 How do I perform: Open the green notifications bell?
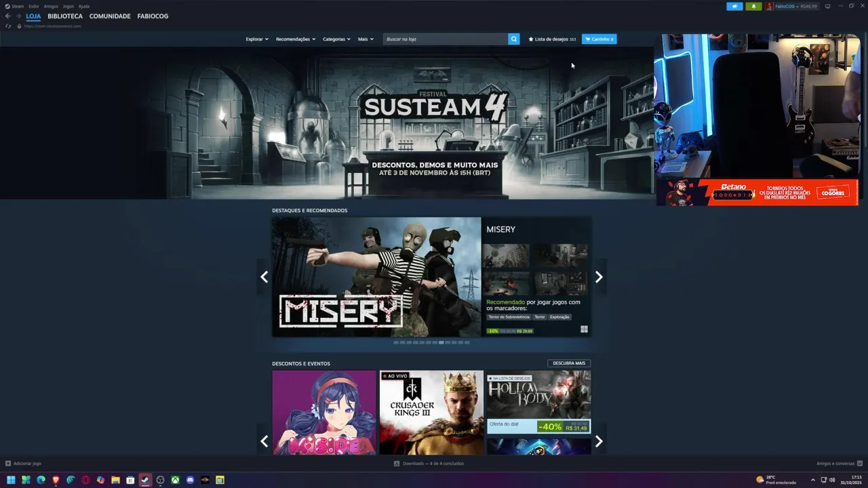click(x=753, y=6)
